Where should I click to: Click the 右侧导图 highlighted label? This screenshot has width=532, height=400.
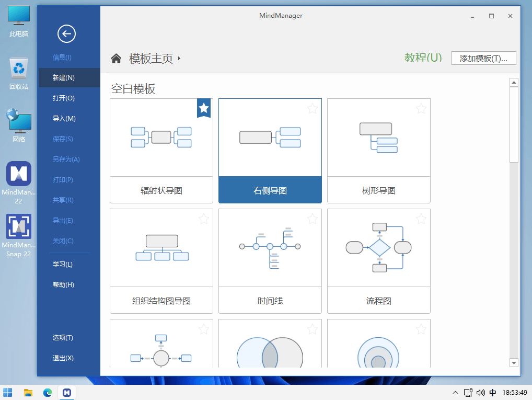[x=270, y=190]
